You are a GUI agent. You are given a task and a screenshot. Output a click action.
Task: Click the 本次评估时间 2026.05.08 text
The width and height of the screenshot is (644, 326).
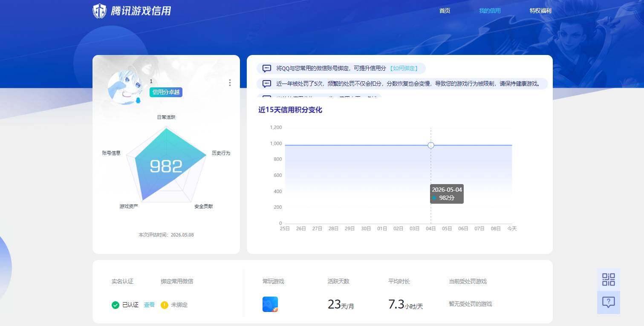[166, 235]
